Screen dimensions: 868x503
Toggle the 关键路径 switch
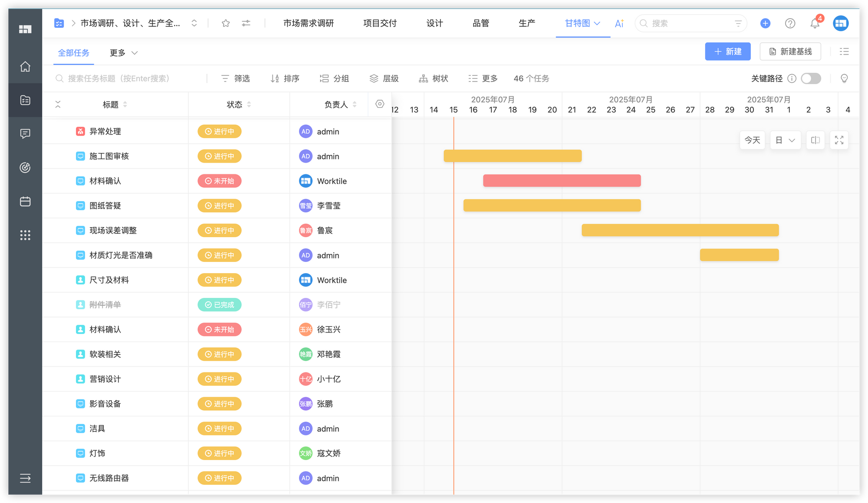pos(811,78)
